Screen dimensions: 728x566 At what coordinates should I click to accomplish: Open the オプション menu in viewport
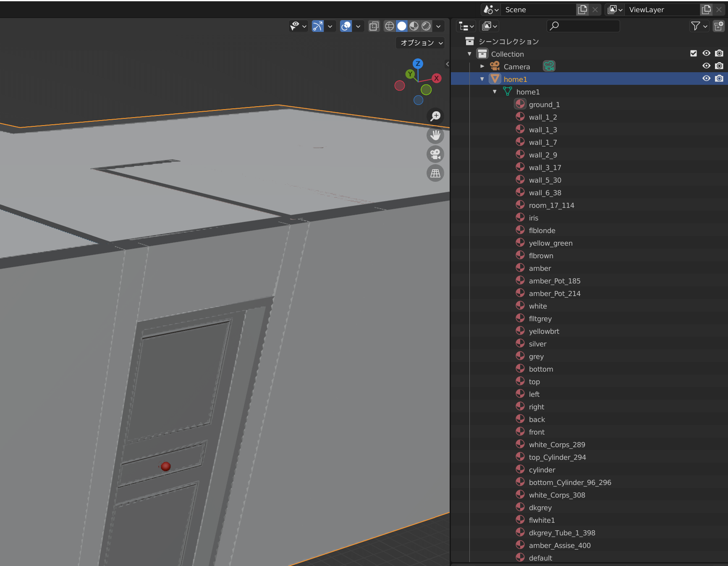coord(419,42)
